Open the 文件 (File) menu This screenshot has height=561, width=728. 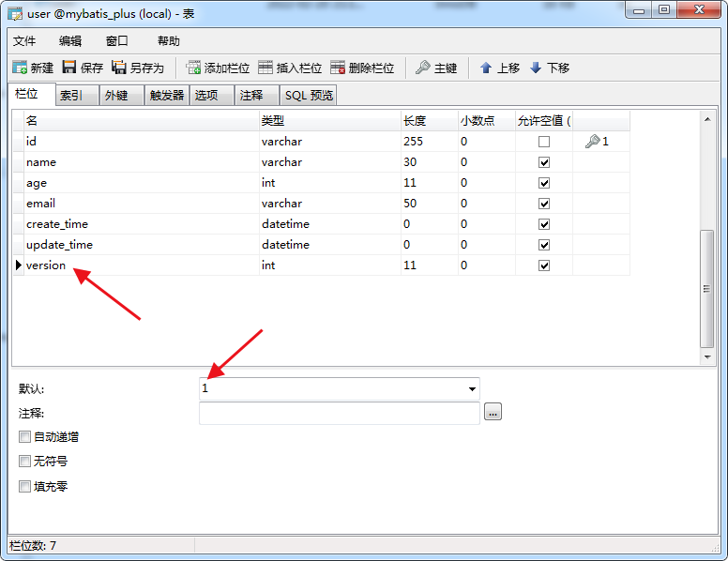pos(24,41)
